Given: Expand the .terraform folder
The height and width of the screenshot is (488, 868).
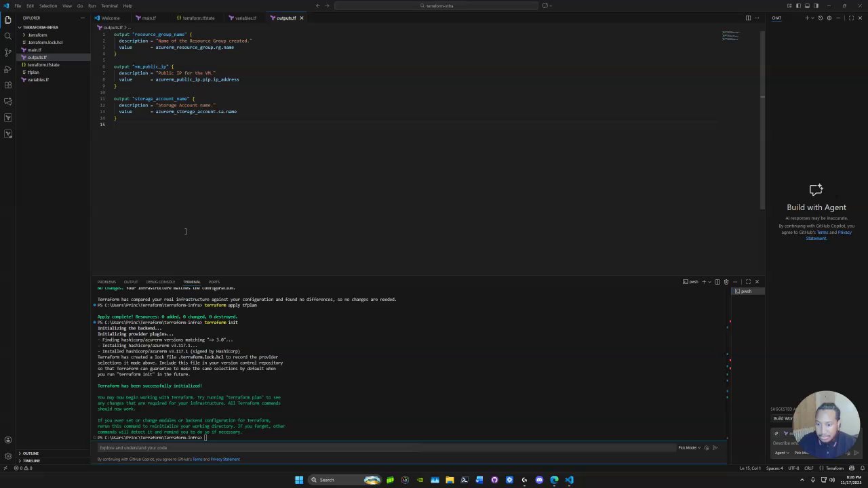Looking at the screenshot, I should 37,35.
